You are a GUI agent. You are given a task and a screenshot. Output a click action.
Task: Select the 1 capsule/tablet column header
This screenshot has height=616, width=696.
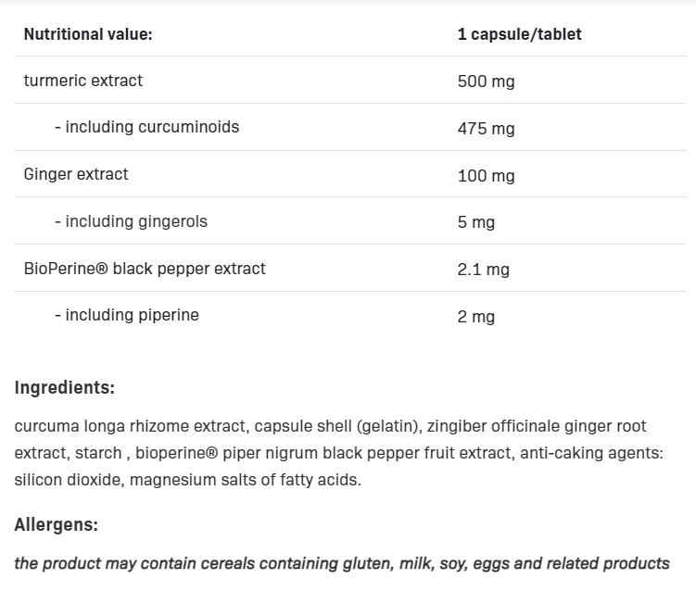(x=519, y=34)
